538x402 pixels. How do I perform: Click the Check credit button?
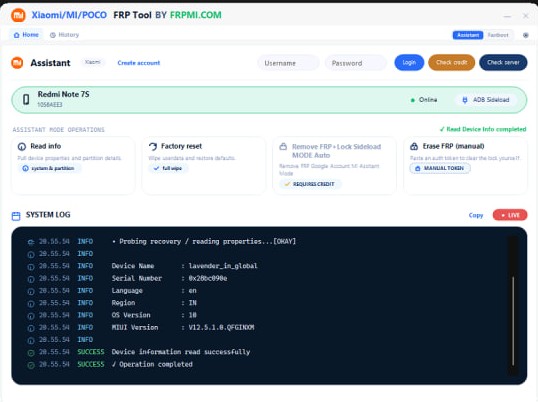pos(452,62)
